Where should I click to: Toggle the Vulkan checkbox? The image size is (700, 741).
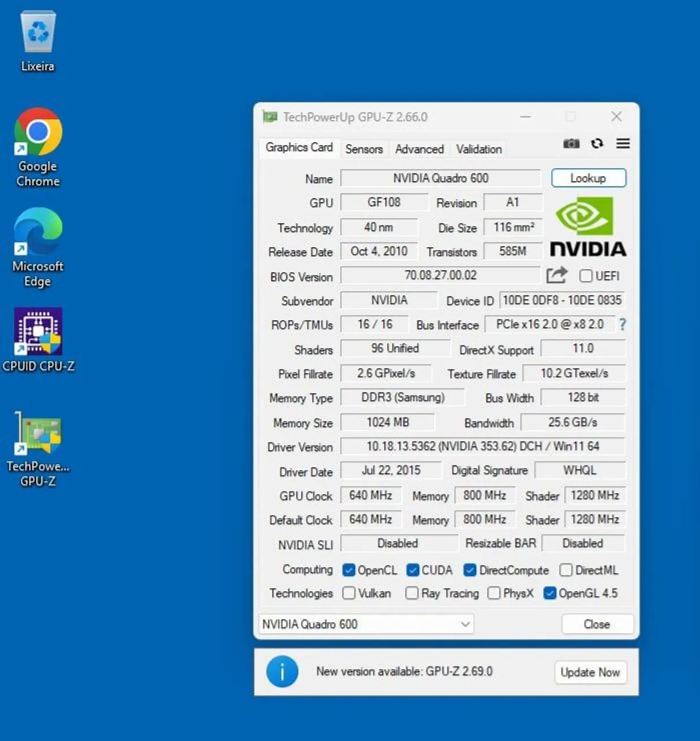coord(349,593)
